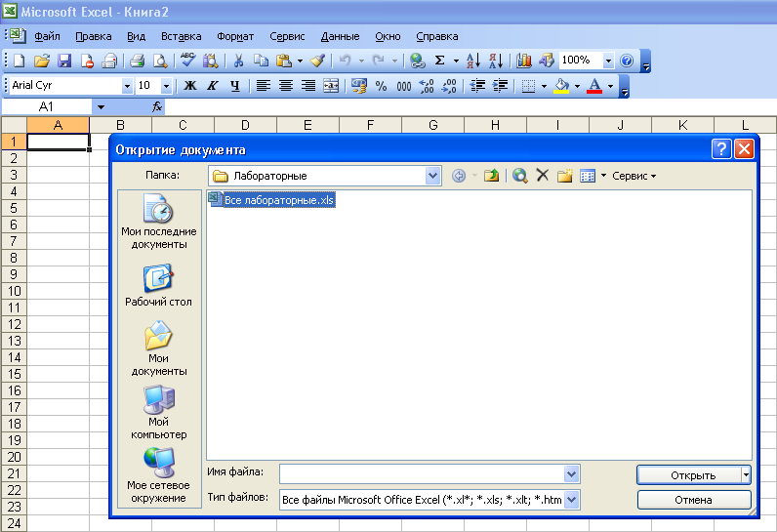Click Increase Decimal icon
The width and height of the screenshot is (777, 532).
(x=427, y=86)
